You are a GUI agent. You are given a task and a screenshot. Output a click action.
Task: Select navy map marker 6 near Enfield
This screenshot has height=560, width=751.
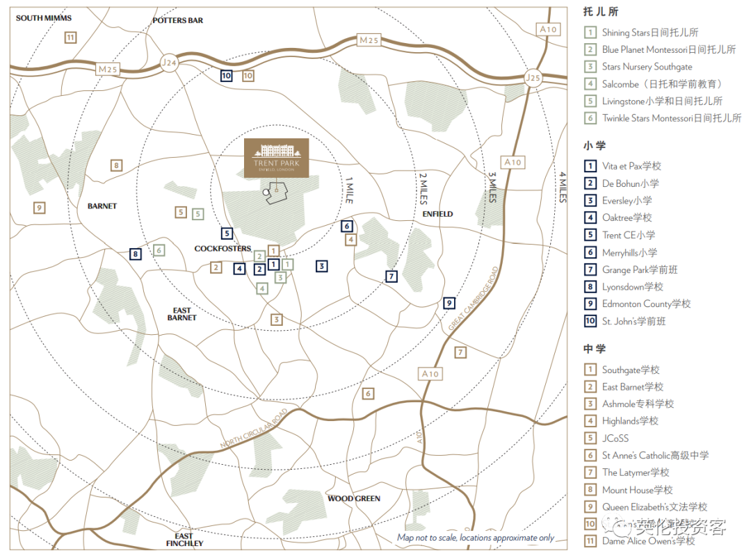point(347,226)
